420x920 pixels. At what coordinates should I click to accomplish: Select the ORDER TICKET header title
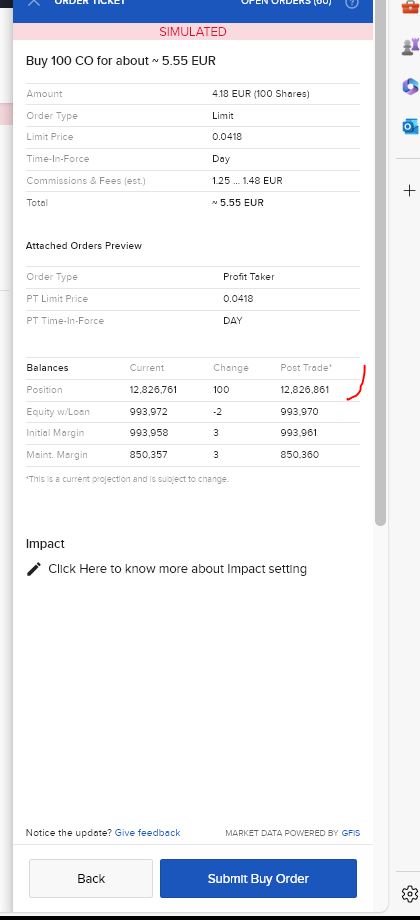click(90, 2)
